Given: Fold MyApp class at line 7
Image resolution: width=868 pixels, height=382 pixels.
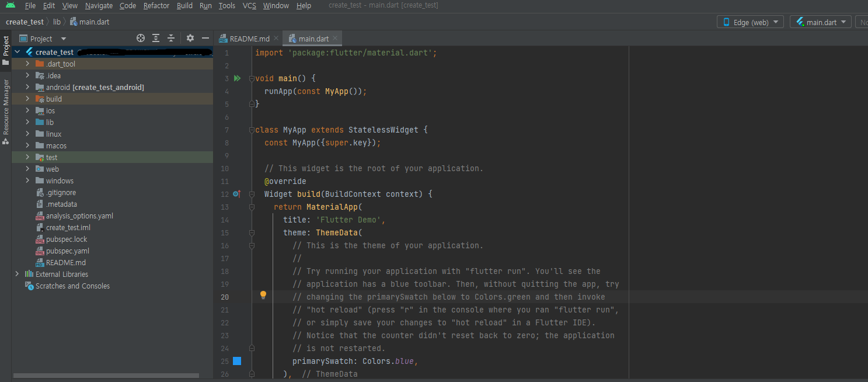Looking at the screenshot, I should click(x=252, y=130).
